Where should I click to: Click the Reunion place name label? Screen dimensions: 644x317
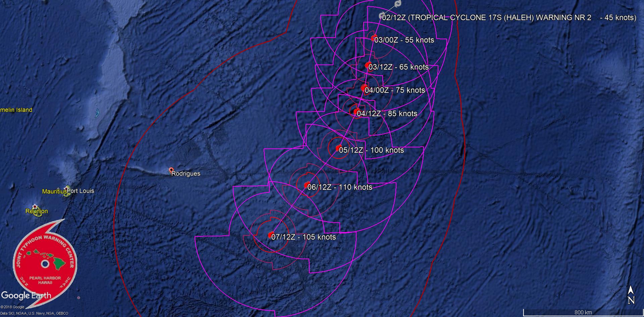37,211
